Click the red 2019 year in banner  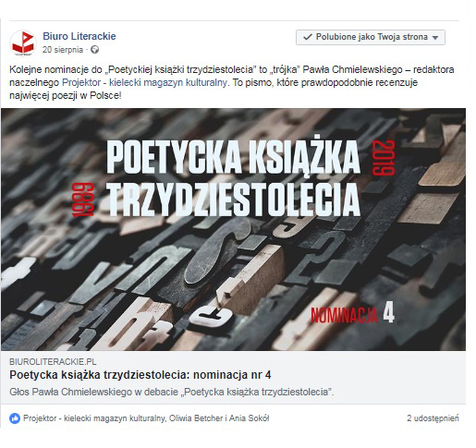[x=384, y=158]
